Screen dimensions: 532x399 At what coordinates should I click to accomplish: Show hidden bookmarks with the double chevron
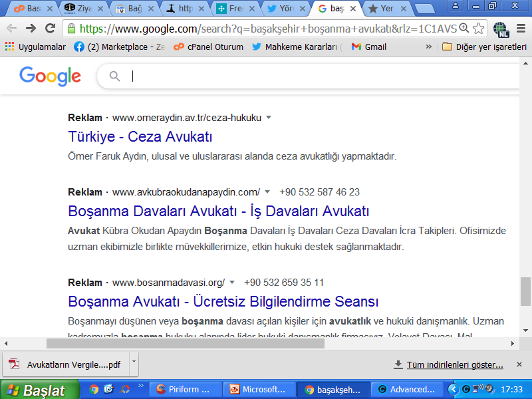429,47
